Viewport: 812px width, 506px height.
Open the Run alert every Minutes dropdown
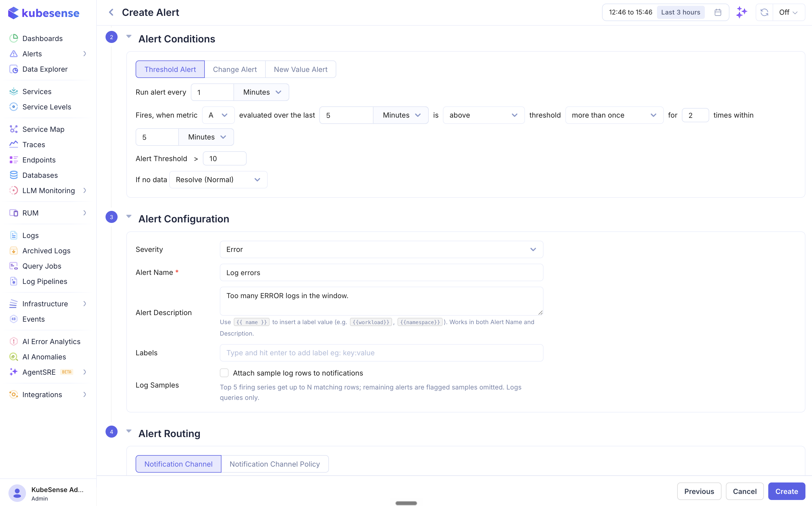click(262, 92)
